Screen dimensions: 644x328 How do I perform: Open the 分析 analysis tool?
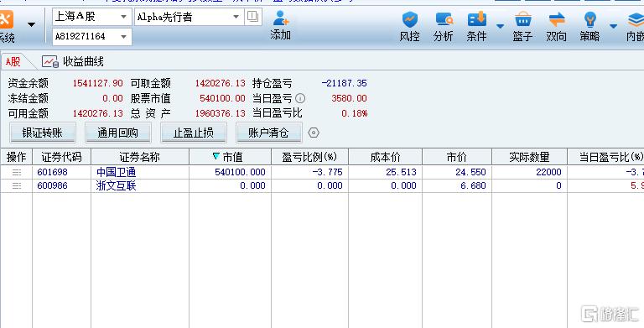[x=444, y=27]
